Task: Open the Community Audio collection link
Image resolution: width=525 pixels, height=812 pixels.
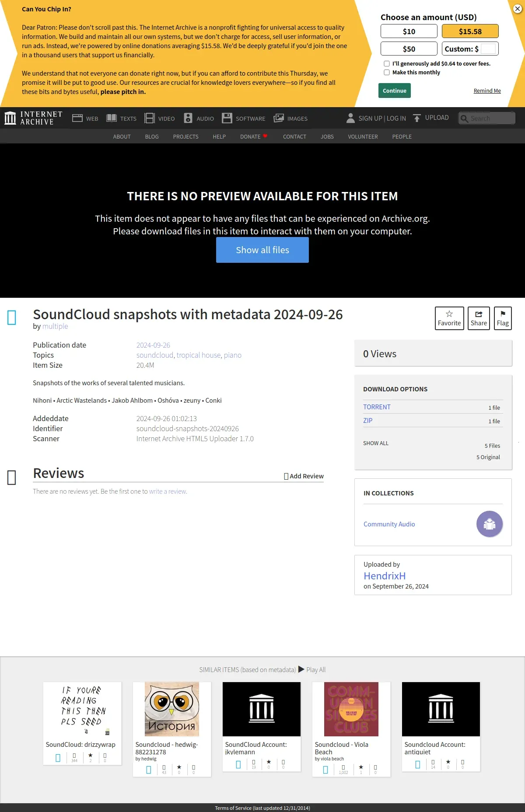Action: pos(389,524)
